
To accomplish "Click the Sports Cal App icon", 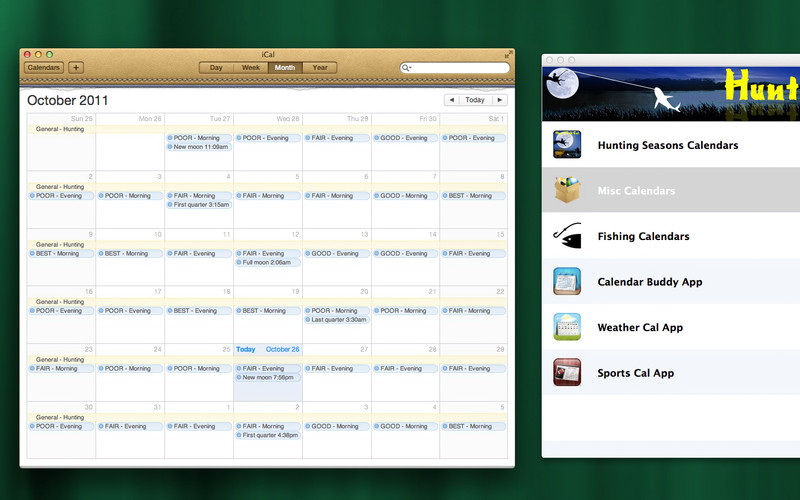I will 567,373.
